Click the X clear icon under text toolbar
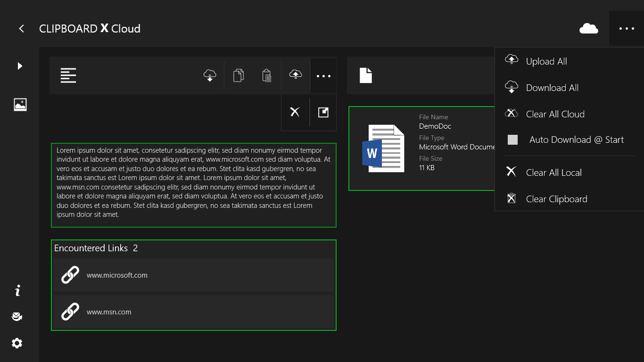Screen dimensions: 644x362 pos(295,112)
